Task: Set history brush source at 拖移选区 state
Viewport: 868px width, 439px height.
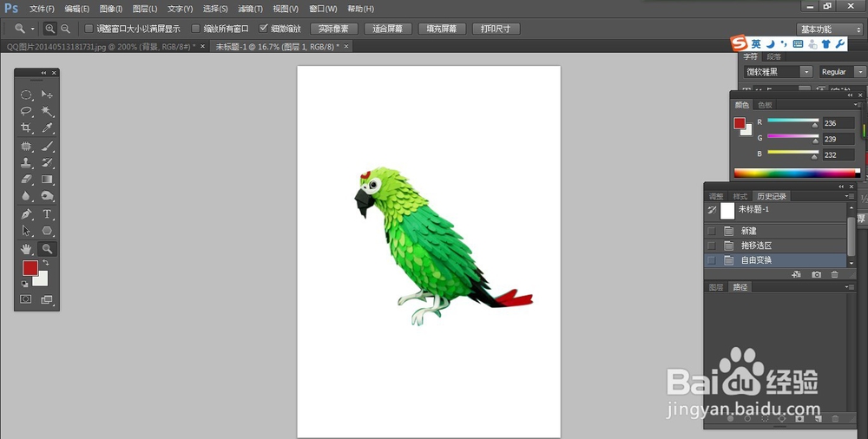Action: click(x=712, y=246)
